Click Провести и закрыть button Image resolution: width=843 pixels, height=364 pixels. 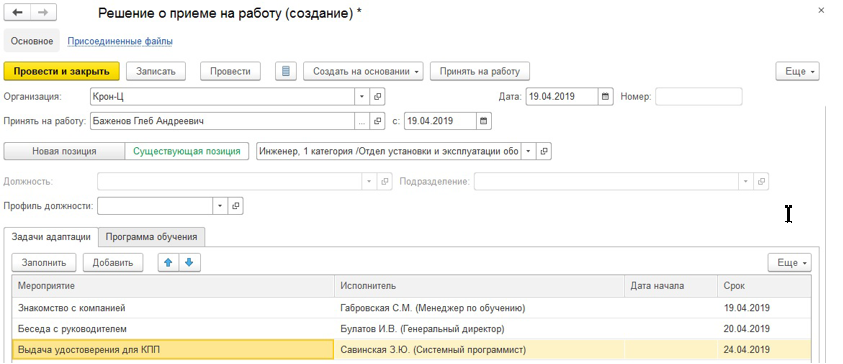click(61, 72)
